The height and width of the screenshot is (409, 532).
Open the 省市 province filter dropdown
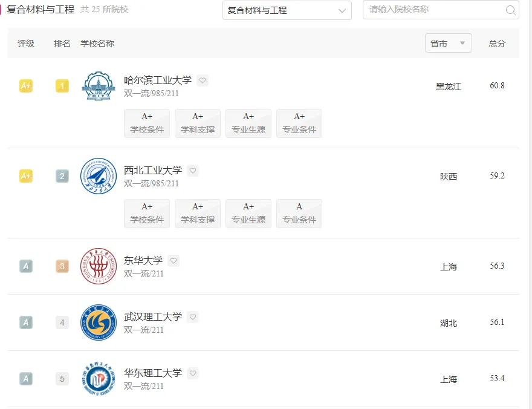pyautogui.click(x=448, y=43)
